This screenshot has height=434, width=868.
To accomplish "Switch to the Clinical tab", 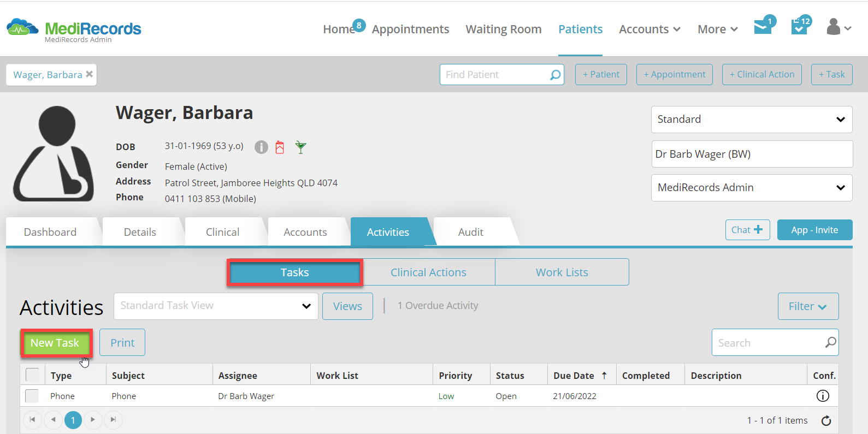I will tap(222, 232).
